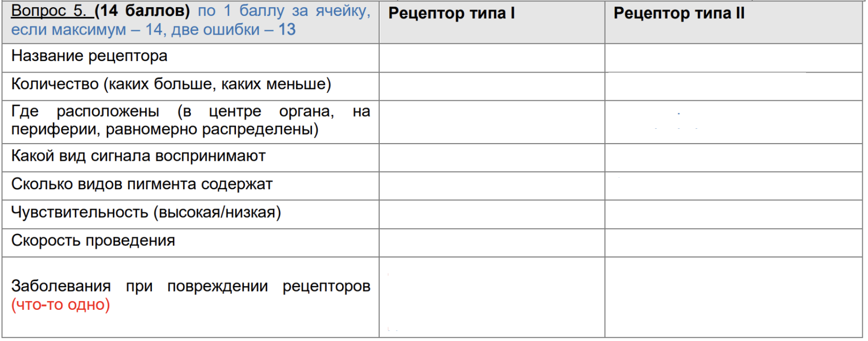868x341 pixels.
Task: Click the red '(что-то одно)' note
Action: tap(61, 304)
